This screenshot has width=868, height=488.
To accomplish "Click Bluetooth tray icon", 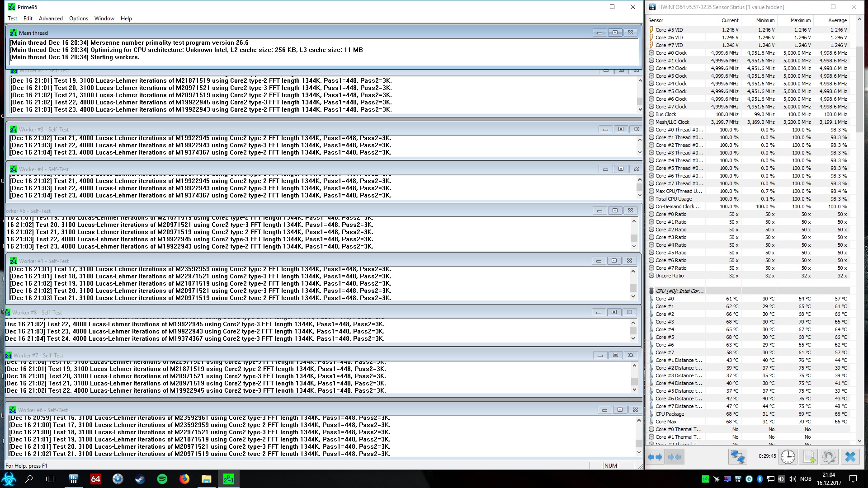I will (x=760, y=479).
